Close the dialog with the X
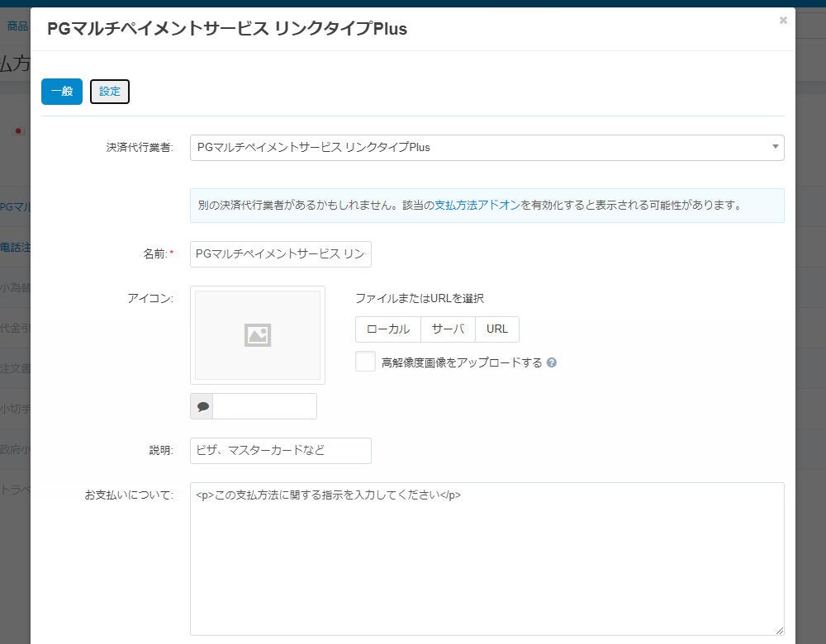Viewport: 826px width, 644px height. pyautogui.click(x=783, y=21)
